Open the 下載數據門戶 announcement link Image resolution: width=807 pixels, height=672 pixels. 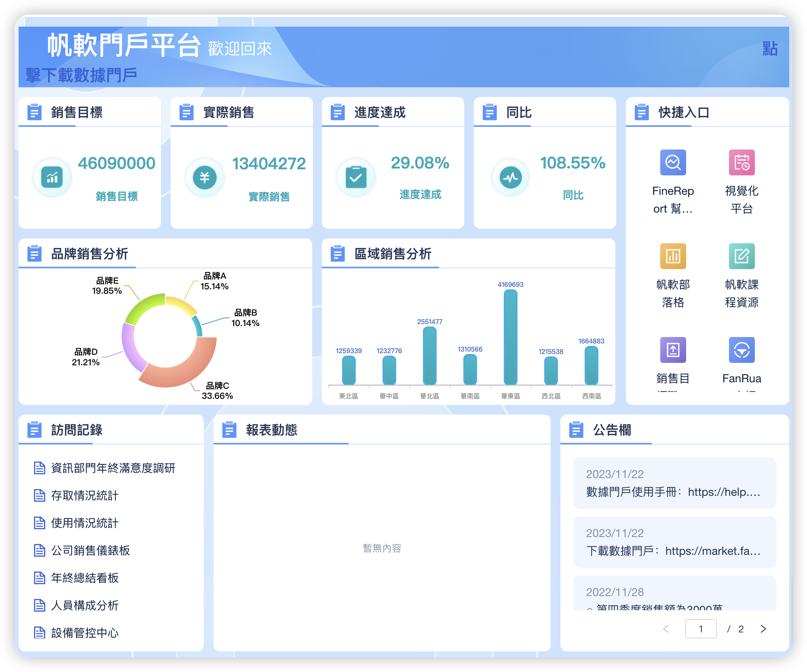673,551
